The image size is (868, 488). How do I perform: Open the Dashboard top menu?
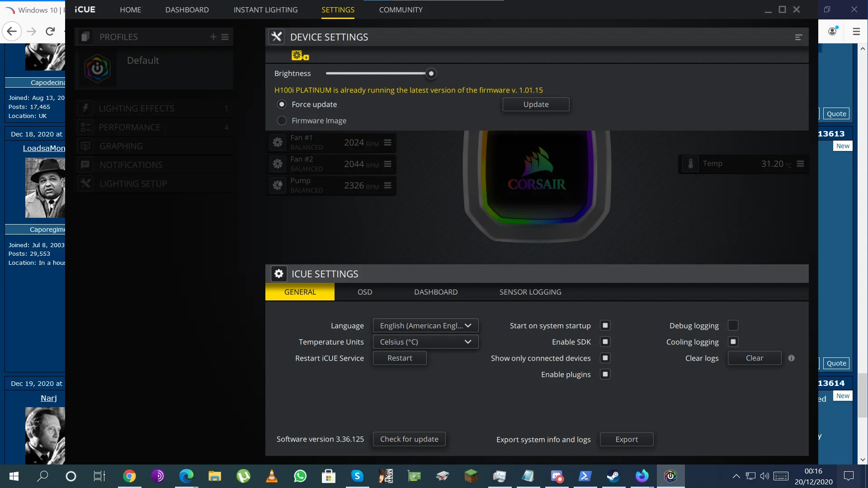tap(187, 9)
